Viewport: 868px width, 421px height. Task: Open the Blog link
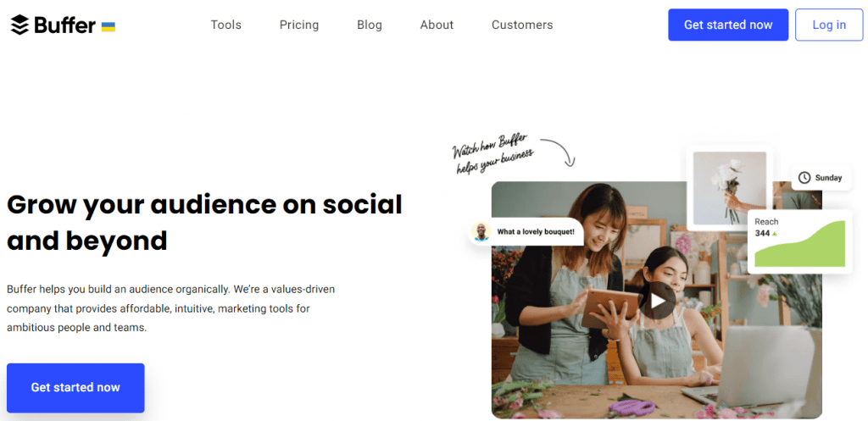(x=370, y=25)
